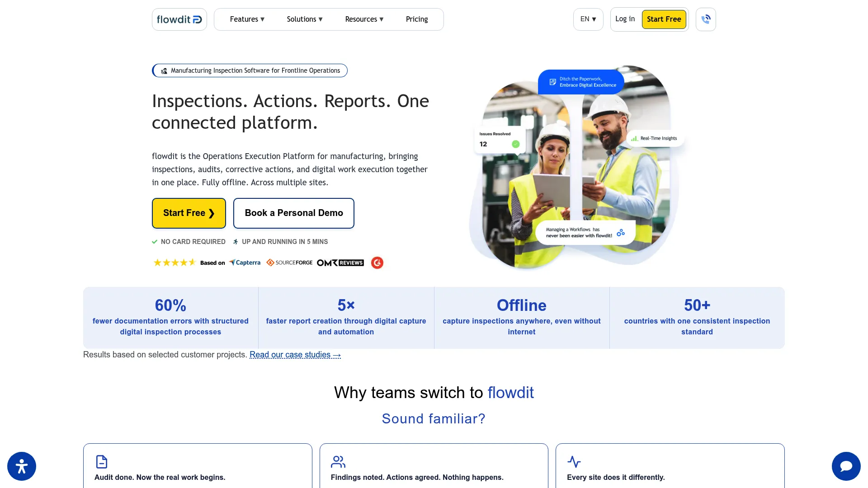Click 'Why teams switch to flowdit' heading

[434, 393]
